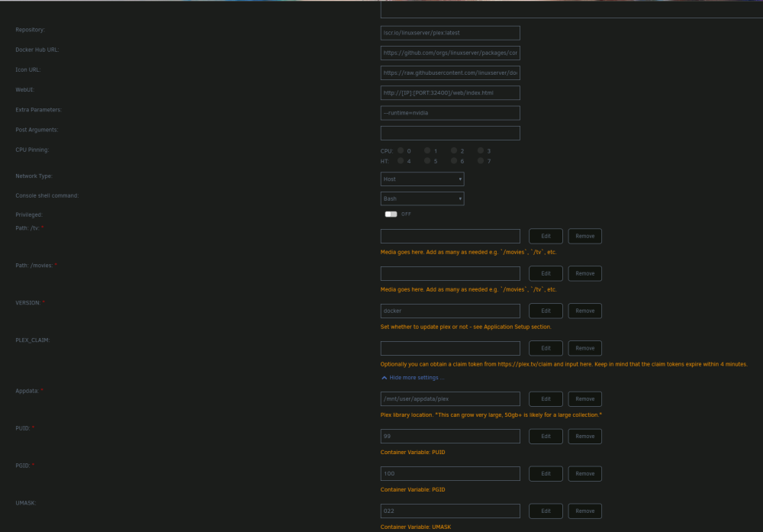
Task: Click the Set whether to update plex text
Action: pyautogui.click(x=465, y=327)
